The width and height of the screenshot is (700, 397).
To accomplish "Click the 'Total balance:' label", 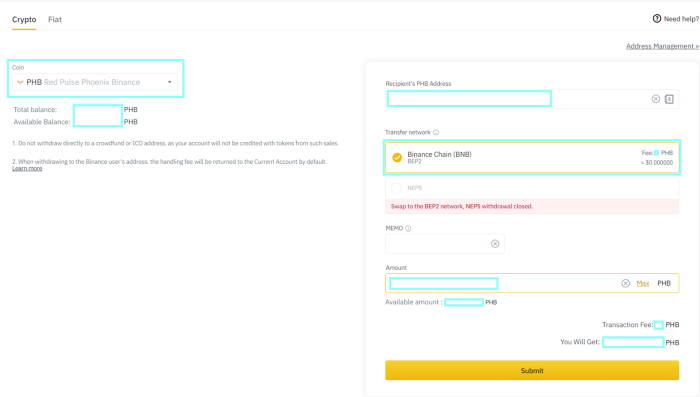I will click(35, 110).
